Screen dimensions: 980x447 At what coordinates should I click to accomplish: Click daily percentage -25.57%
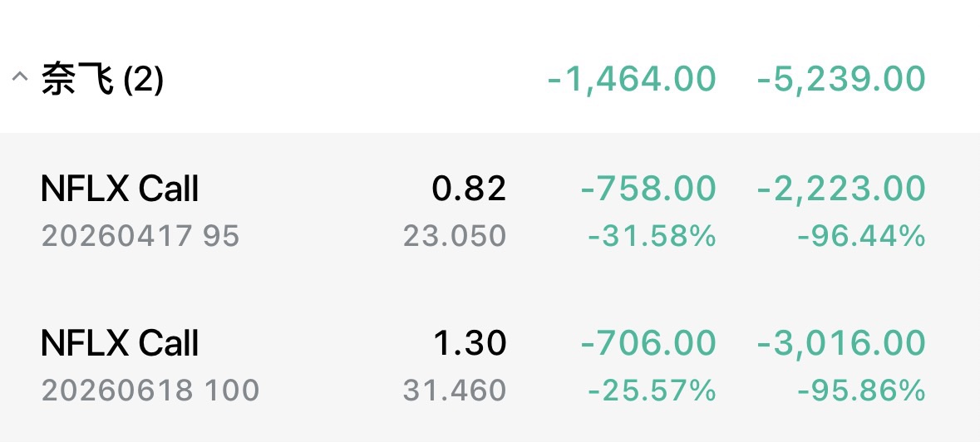652,390
